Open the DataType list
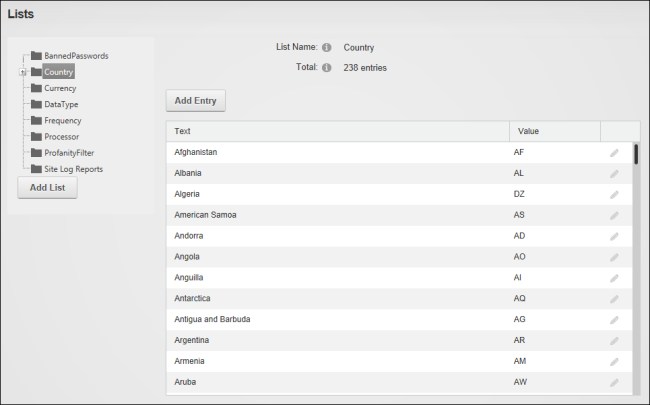The width and height of the screenshot is (650, 405). click(x=61, y=104)
